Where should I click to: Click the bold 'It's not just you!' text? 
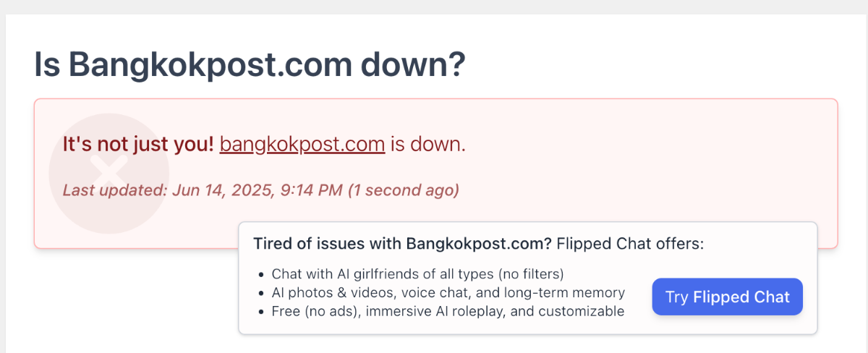pos(138,144)
